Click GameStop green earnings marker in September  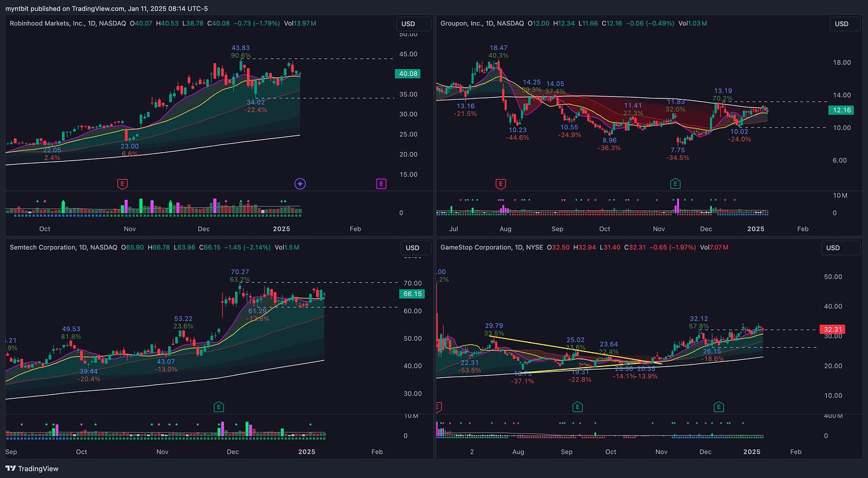click(577, 407)
